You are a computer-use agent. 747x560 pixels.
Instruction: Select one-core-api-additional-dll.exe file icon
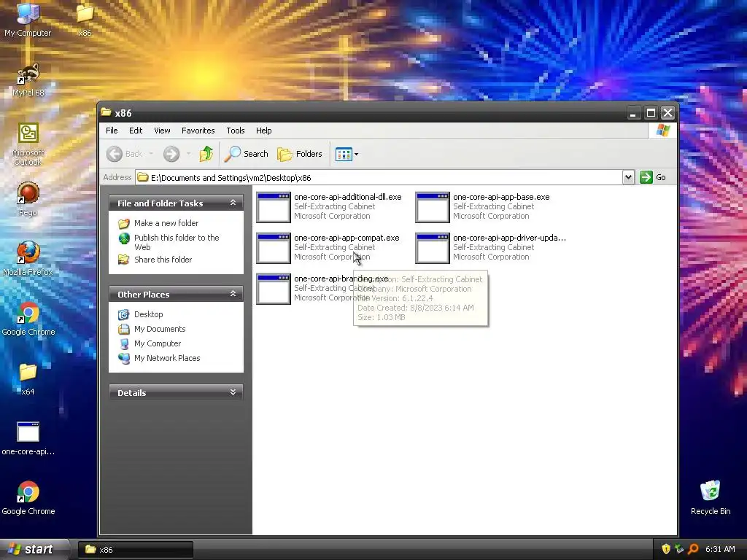pyautogui.click(x=274, y=207)
